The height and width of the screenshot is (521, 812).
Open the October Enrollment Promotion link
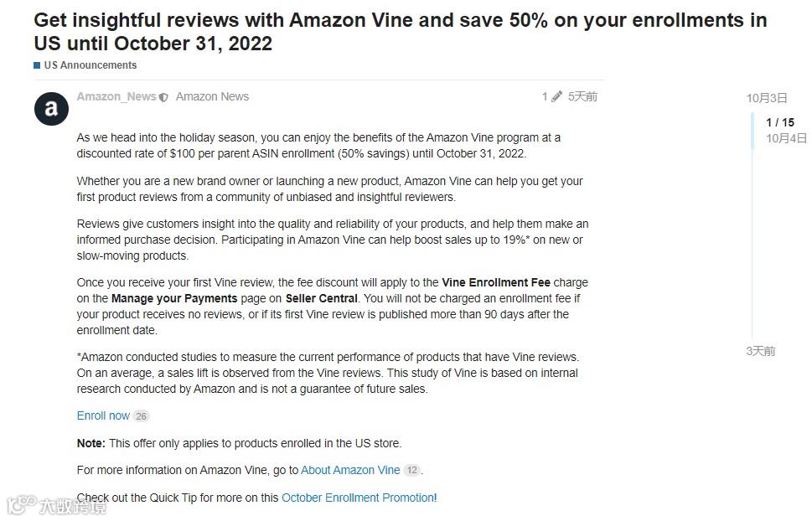tap(358, 498)
